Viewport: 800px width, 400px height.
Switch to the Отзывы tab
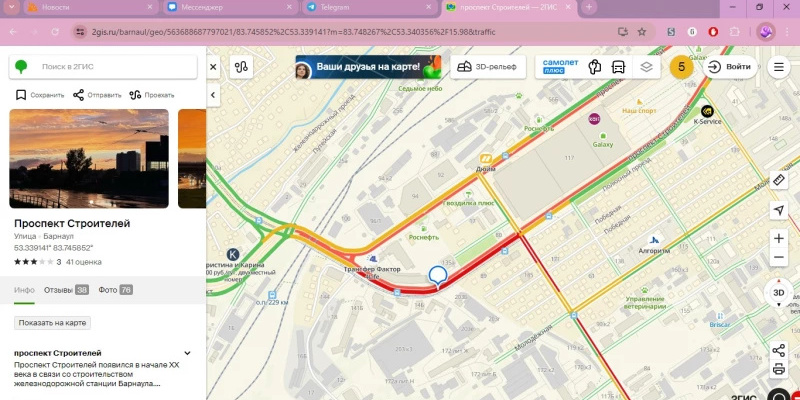[66, 290]
